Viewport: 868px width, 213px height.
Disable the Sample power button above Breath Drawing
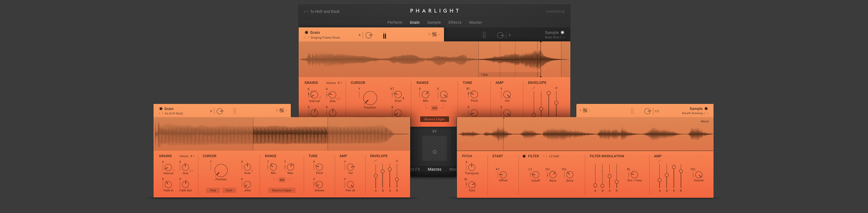click(706, 109)
